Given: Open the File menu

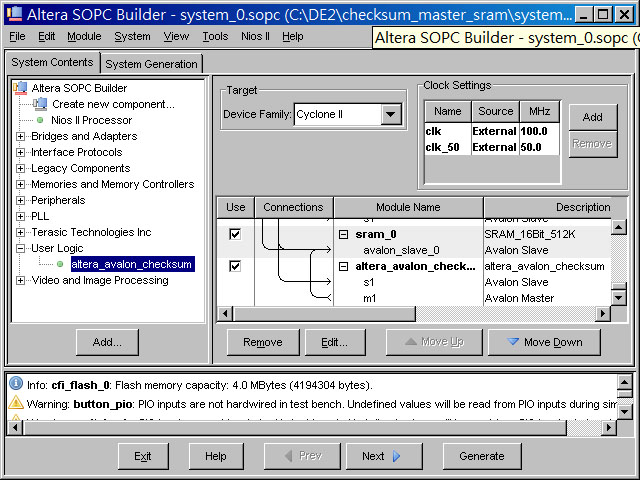Looking at the screenshot, I should click(17, 37).
